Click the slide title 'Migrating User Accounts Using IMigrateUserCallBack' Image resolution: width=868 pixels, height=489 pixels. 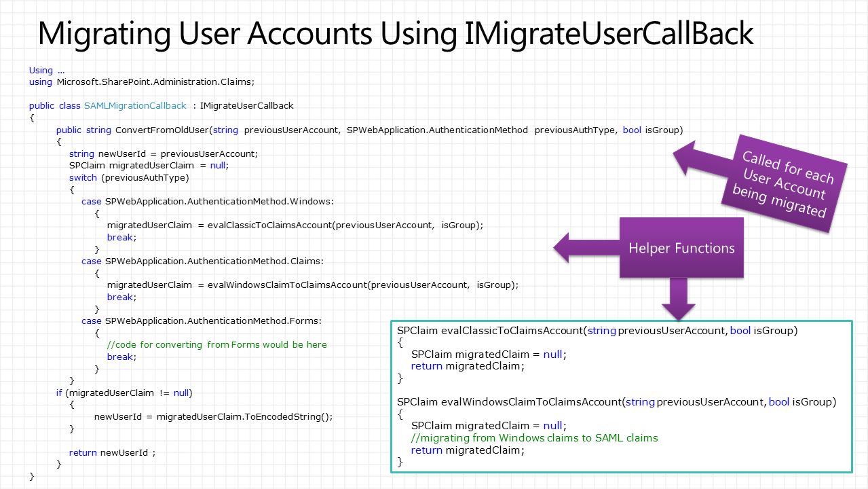pos(395,34)
